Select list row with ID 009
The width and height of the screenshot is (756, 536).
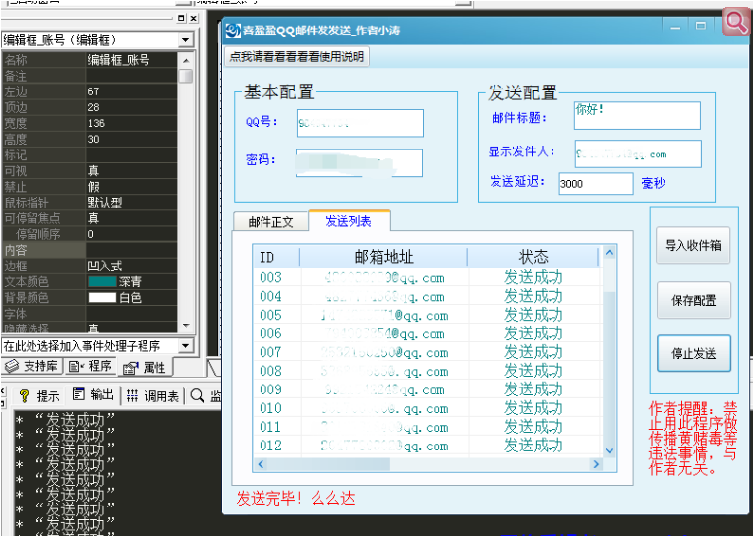(428, 389)
